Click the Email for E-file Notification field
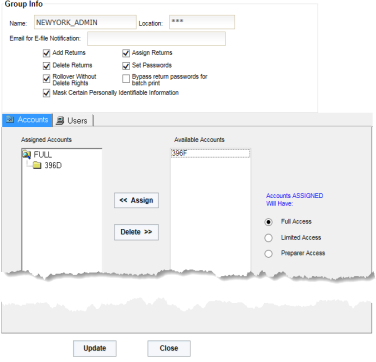376x362 pixels. click(x=156, y=39)
